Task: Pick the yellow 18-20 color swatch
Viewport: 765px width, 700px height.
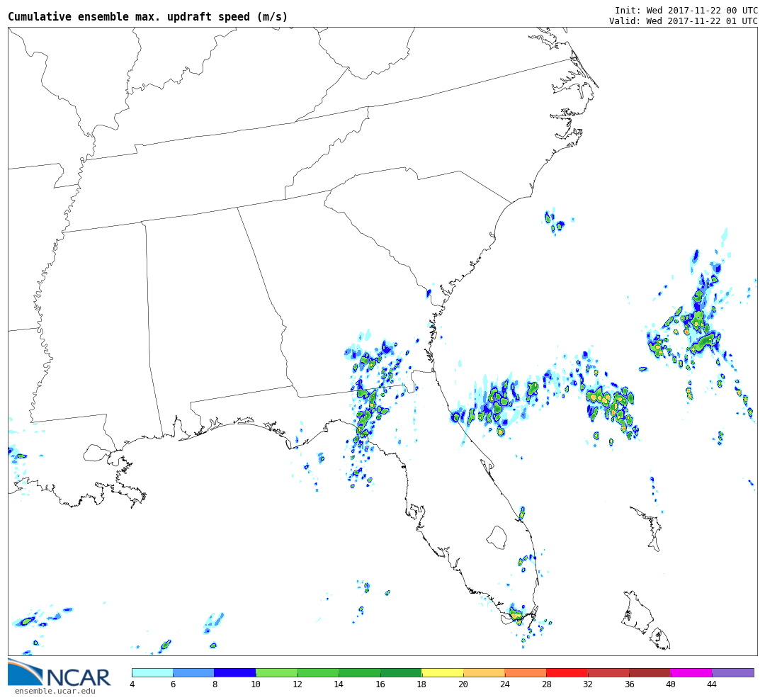Action: tap(443, 672)
